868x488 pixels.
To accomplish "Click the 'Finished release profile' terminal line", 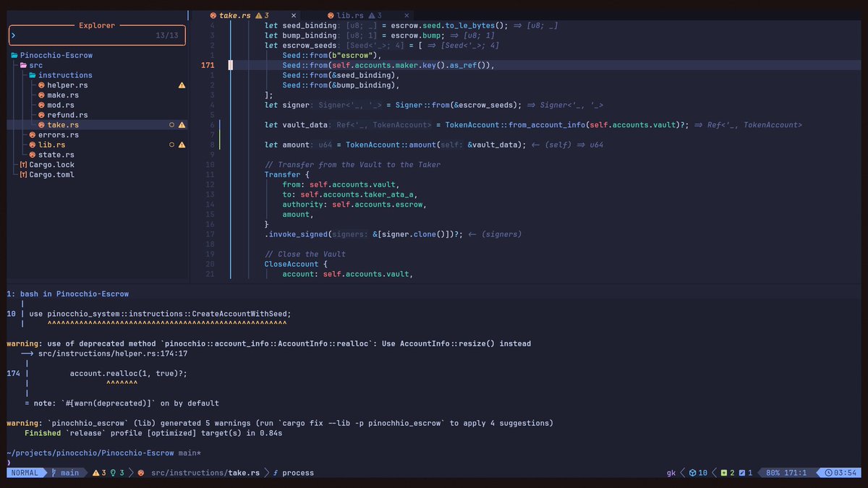I will pyautogui.click(x=153, y=433).
